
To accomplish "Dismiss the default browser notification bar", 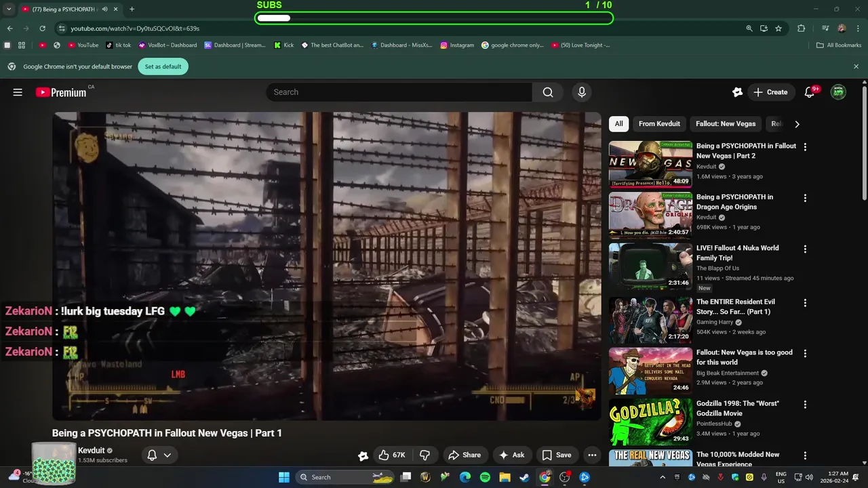I will (x=856, y=66).
